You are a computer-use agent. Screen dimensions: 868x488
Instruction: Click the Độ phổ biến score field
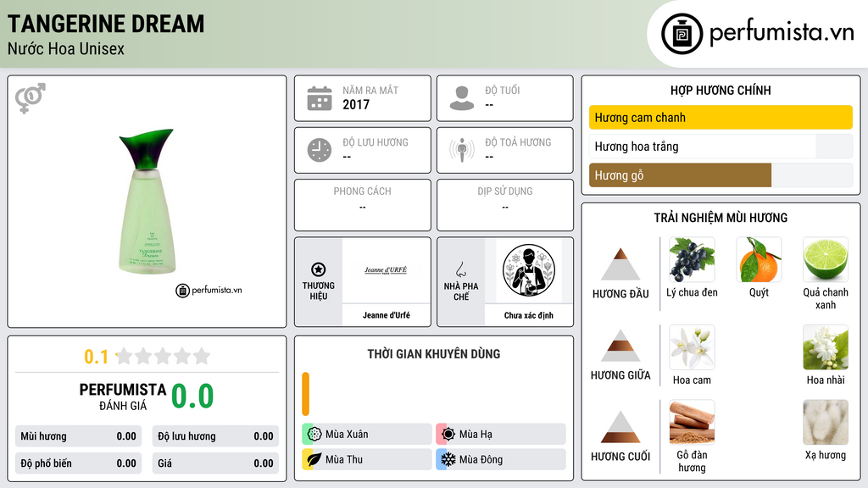pos(78,463)
